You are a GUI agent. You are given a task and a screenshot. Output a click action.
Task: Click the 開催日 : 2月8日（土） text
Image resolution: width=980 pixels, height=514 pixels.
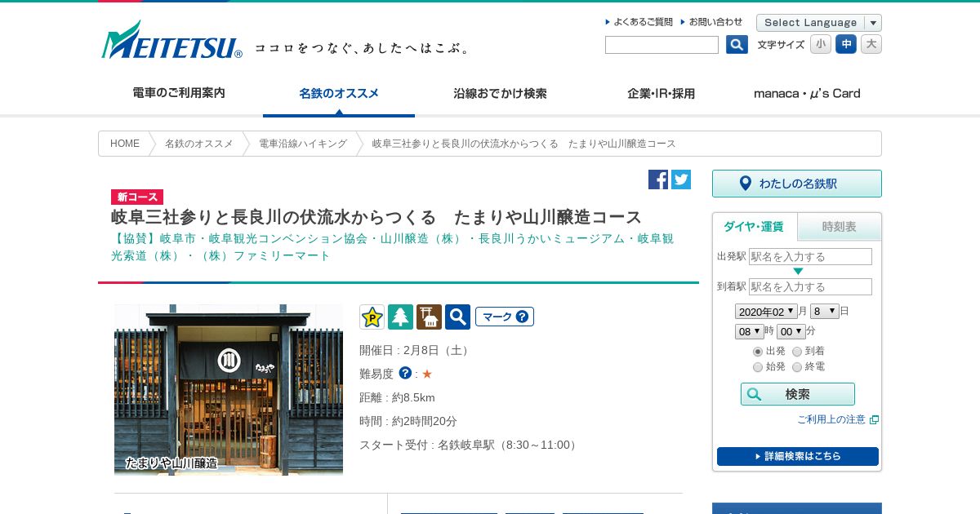coord(416,350)
